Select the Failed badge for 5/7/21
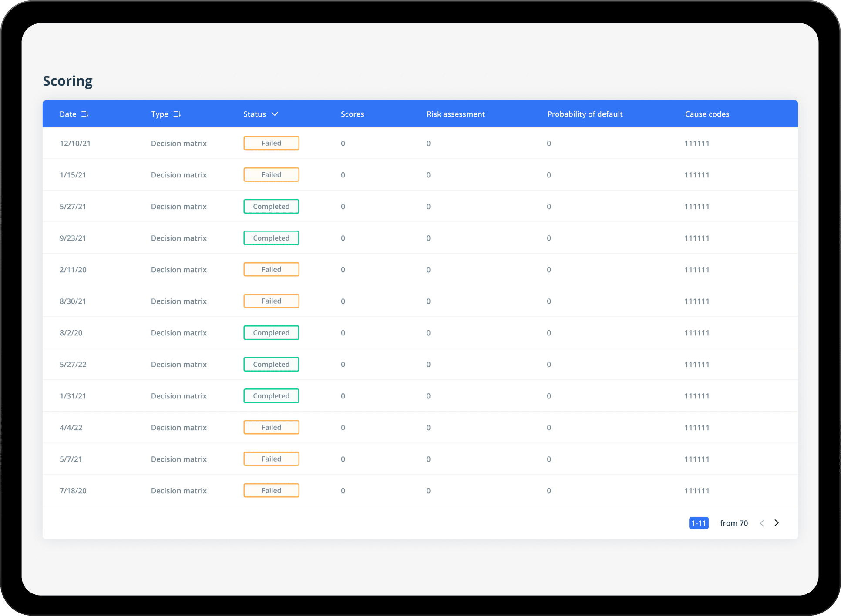The width and height of the screenshot is (841, 616). [x=271, y=459]
